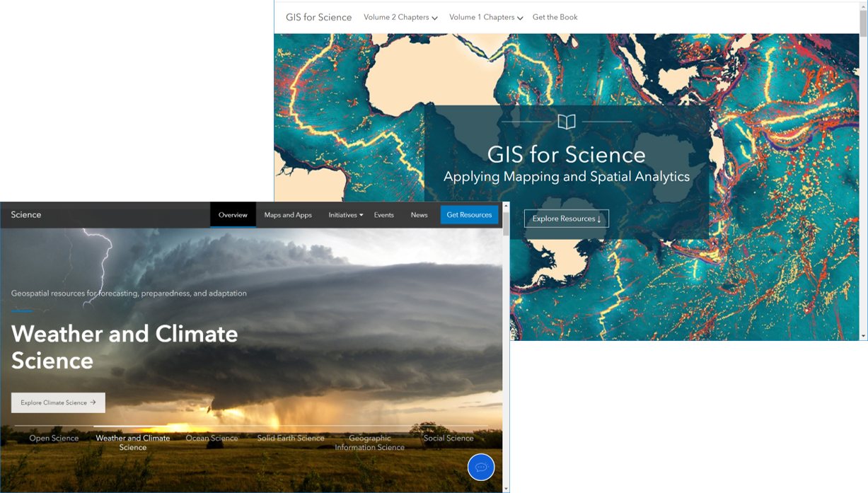Select the Open Science slide
This screenshot has width=868, height=493.
click(x=54, y=439)
